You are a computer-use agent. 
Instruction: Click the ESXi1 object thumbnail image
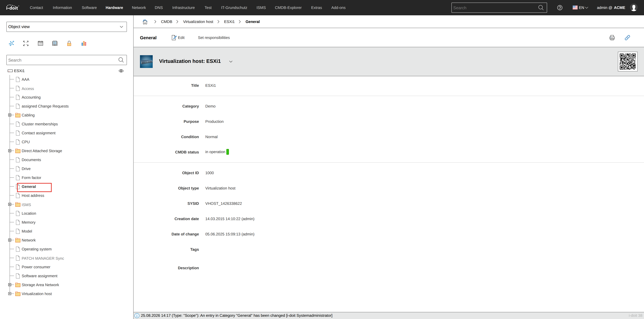146,62
